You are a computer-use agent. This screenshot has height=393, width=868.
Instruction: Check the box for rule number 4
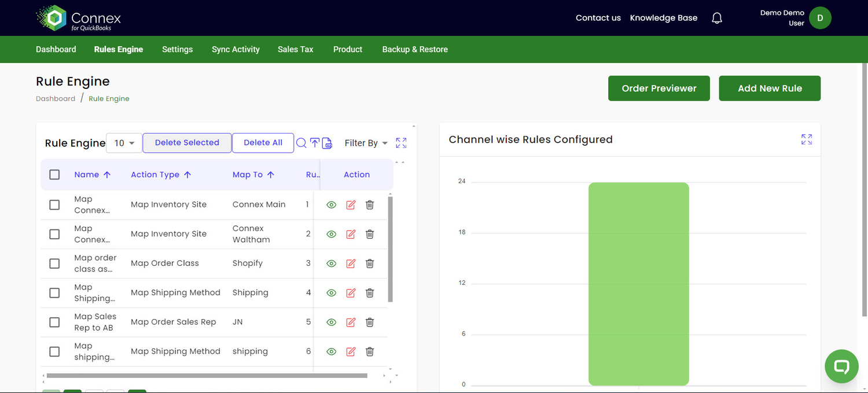pos(54,293)
